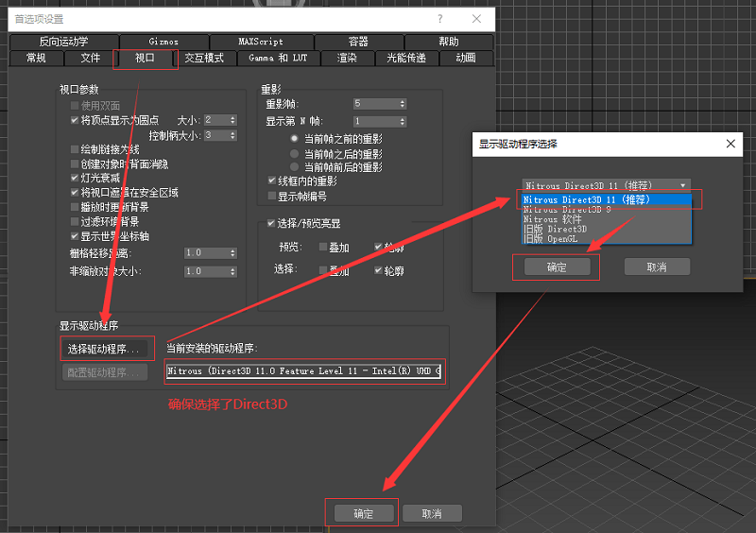Select the 视口 tab
The width and height of the screenshot is (756, 533).
click(146, 59)
